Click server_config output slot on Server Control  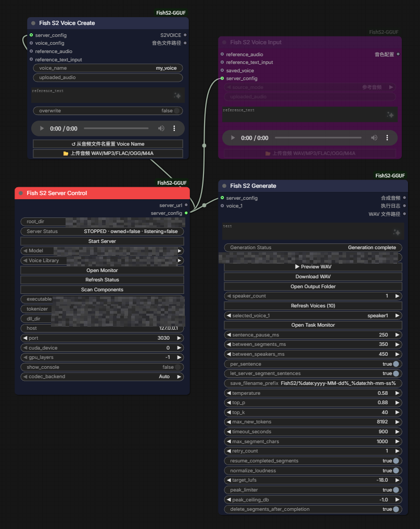[186, 213]
